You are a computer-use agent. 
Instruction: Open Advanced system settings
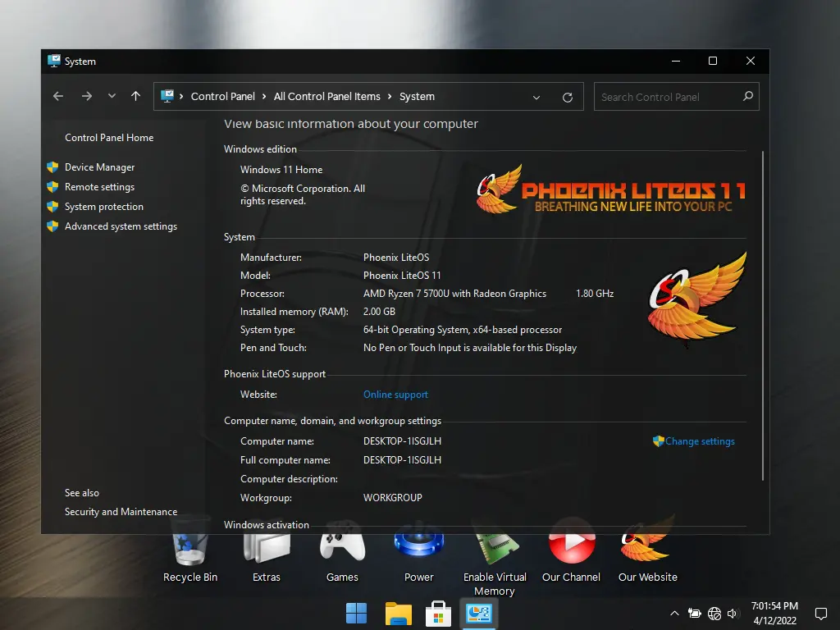[x=121, y=226]
